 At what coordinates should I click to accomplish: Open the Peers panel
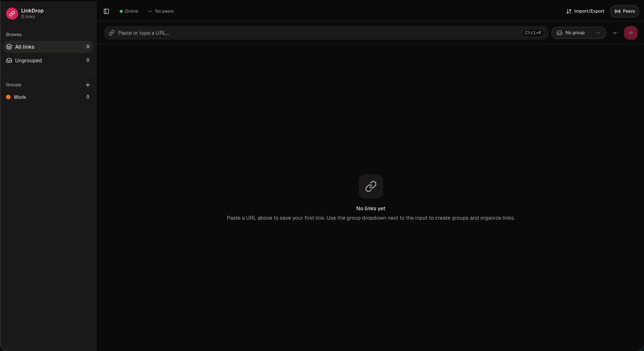click(x=625, y=11)
